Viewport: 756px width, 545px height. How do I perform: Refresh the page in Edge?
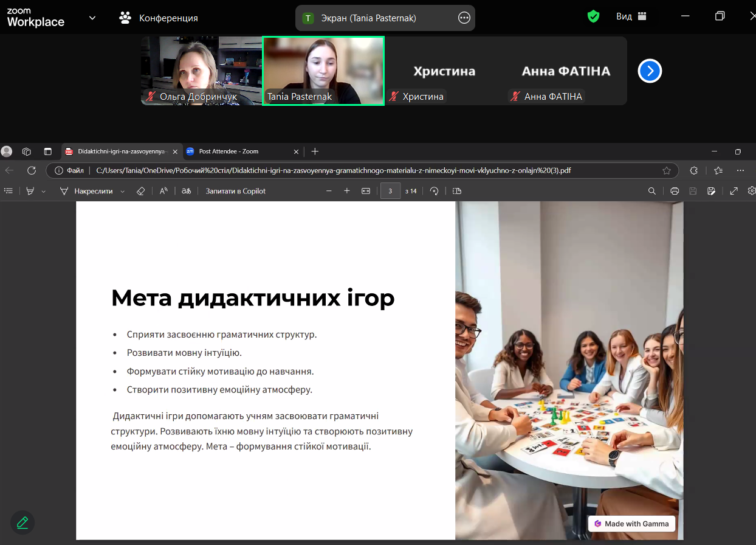32,170
